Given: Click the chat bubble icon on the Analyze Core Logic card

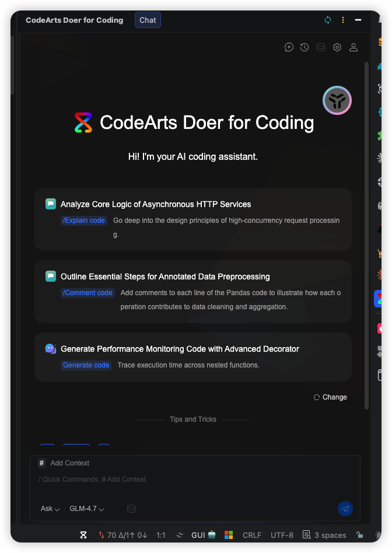Looking at the screenshot, I should click(51, 204).
